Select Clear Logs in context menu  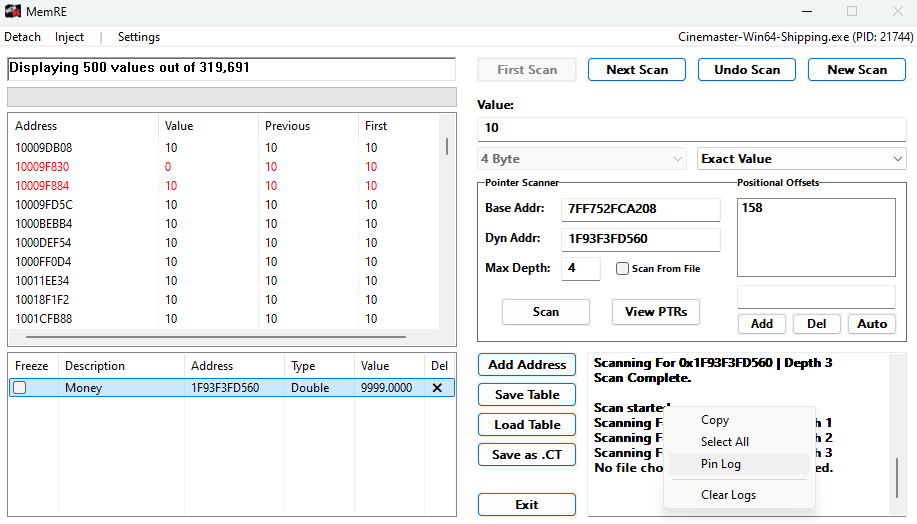tap(728, 495)
